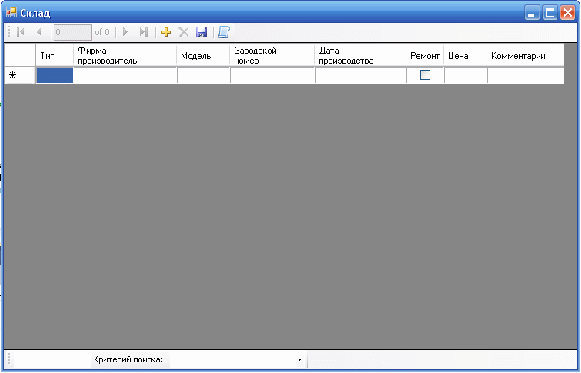The image size is (581, 373).
Task: Sort by Модель column header
Action: pyautogui.click(x=203, y=56)
